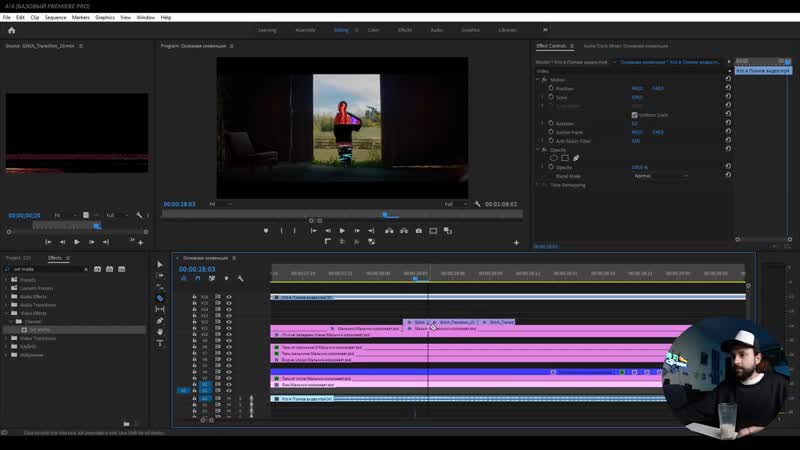Toggle sync lock for track V14

(218, 309)
